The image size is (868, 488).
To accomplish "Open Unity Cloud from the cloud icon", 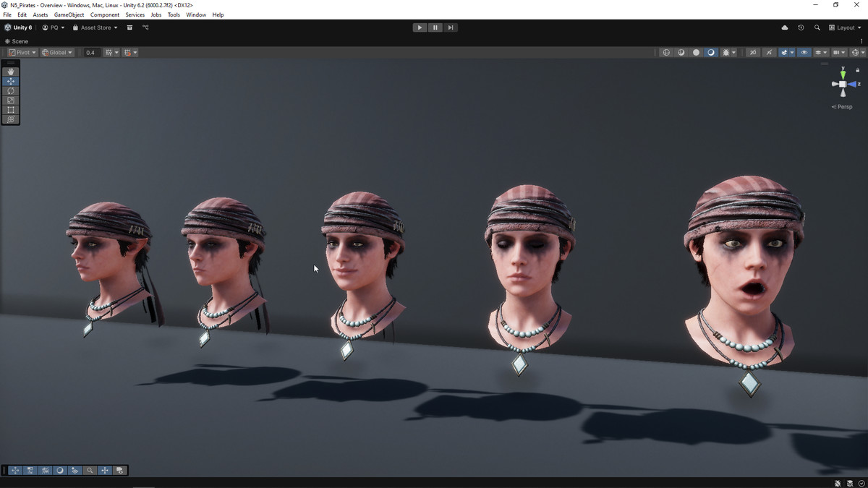I will click(x=785, y=27).
